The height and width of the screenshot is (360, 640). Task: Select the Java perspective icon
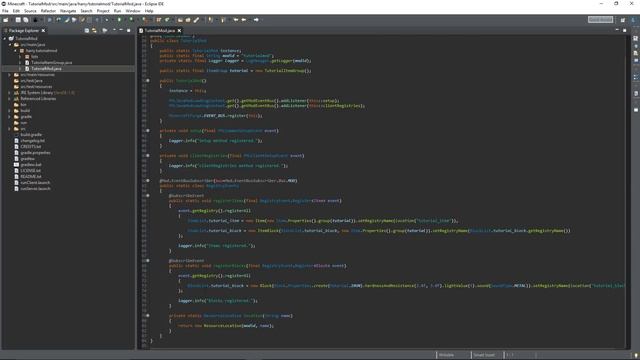633,20
